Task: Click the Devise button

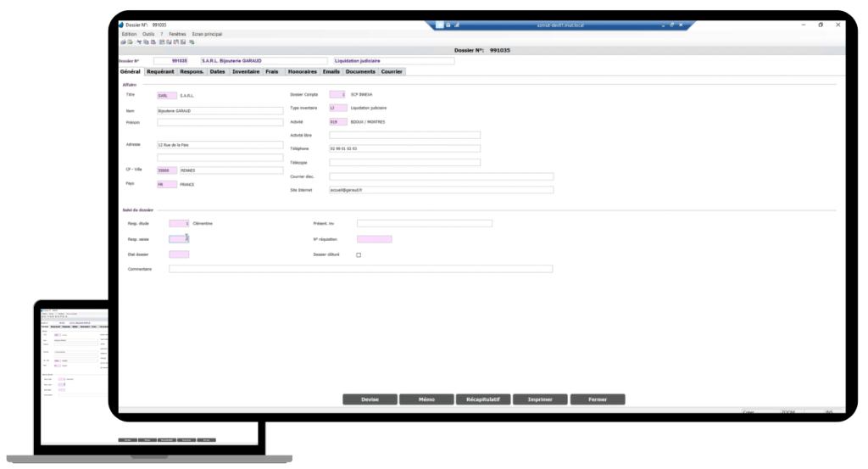Action: click(370, 399)
